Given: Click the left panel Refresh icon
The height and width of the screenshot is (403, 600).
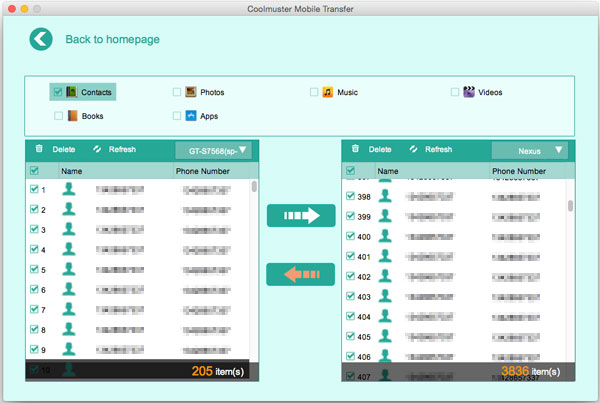Looking at the screenshot, I should pos(97,149).
